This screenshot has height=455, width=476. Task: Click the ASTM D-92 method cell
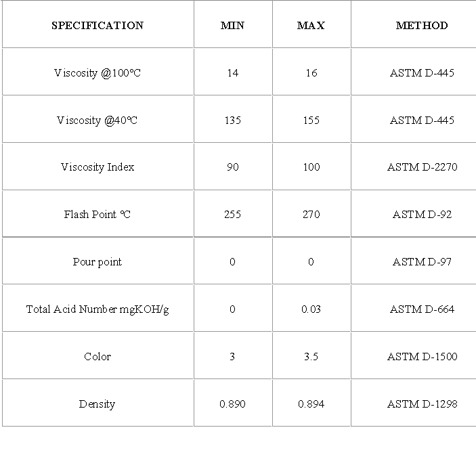(x=422, y=215)
